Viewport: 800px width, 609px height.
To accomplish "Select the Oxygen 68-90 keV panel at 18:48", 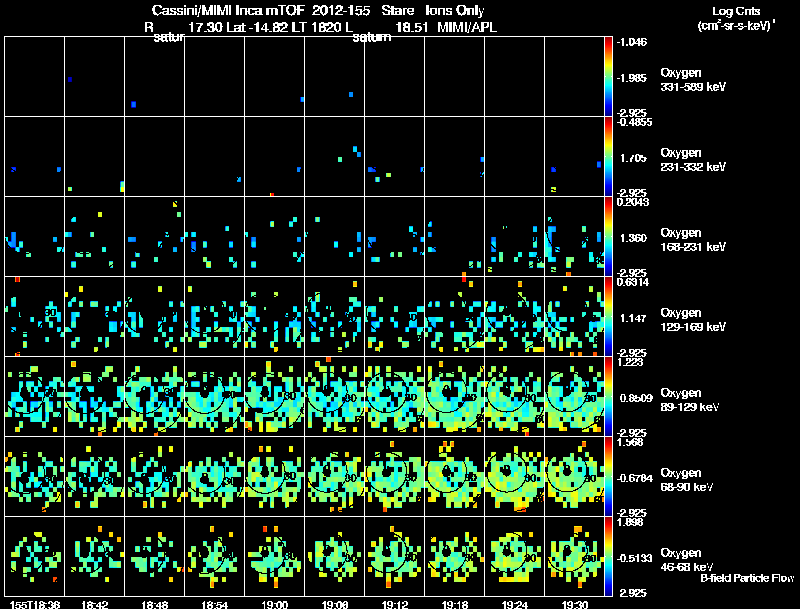I will (x=155, y=476).
